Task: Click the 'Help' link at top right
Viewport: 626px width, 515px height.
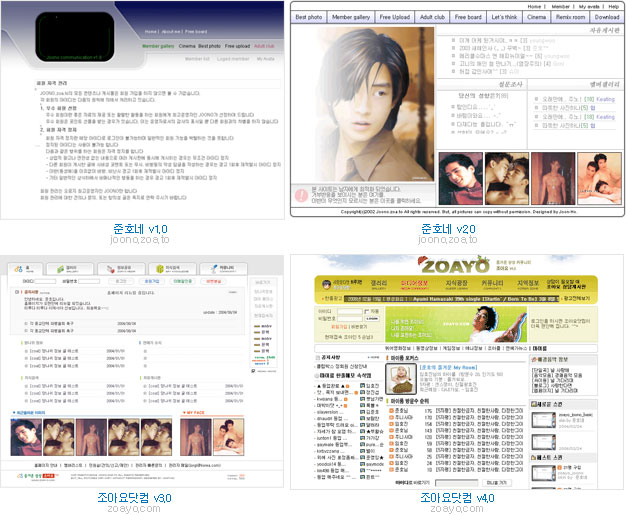Action: click(x=612, y=6)
